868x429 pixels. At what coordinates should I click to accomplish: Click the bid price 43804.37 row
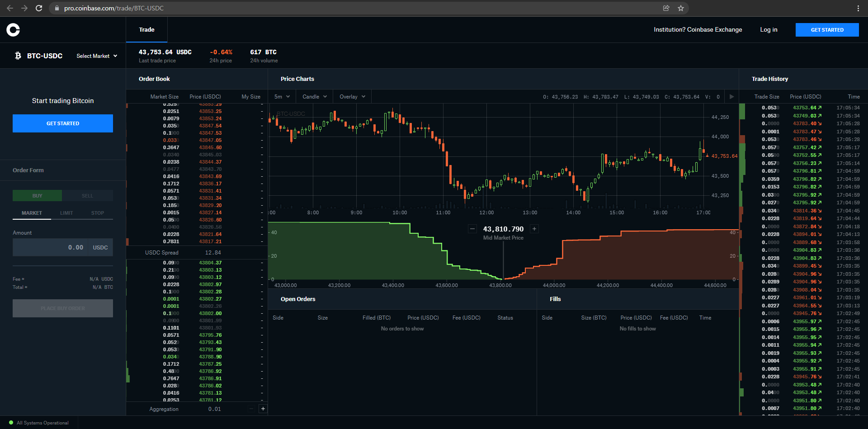[x=197, y=263]
